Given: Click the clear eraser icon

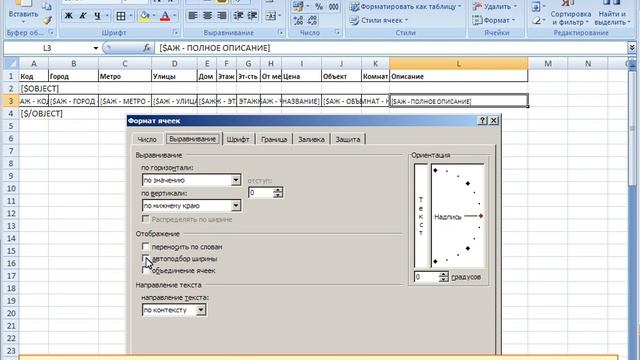Looking at the screenshot, I should click(536, 20).
